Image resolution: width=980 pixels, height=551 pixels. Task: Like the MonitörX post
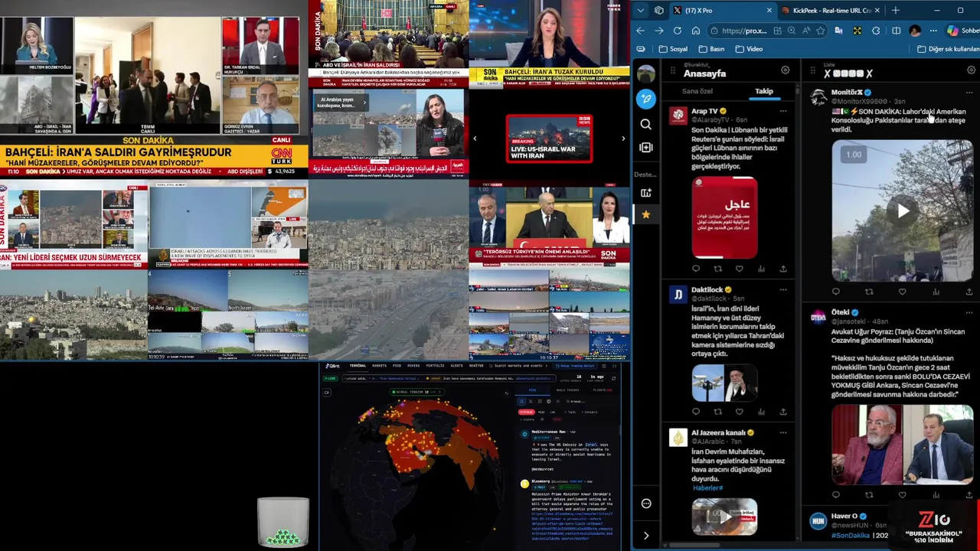(902, 292)
